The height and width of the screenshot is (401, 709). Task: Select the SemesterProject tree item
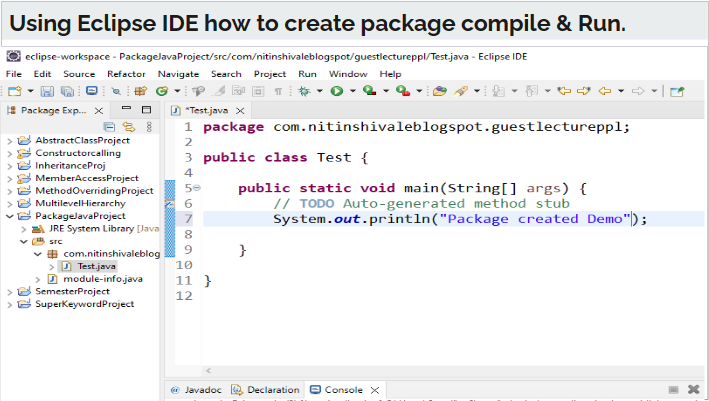tap(72, 292)
